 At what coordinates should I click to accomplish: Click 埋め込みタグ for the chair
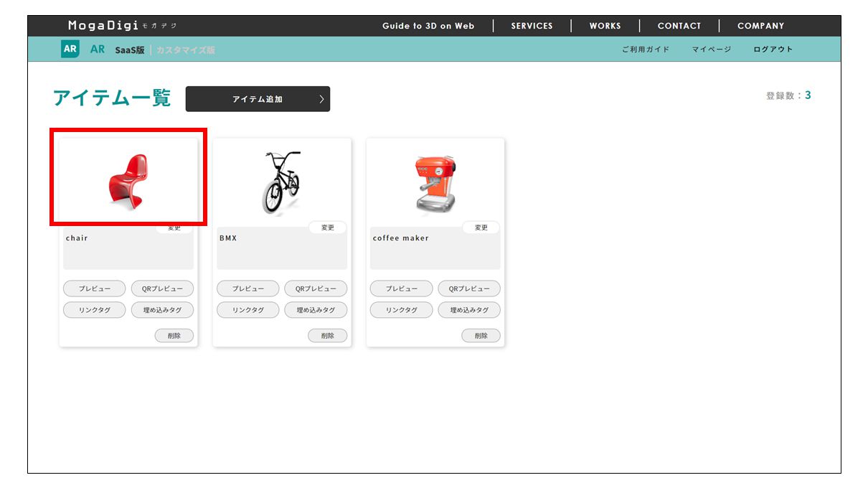point(162,310)
